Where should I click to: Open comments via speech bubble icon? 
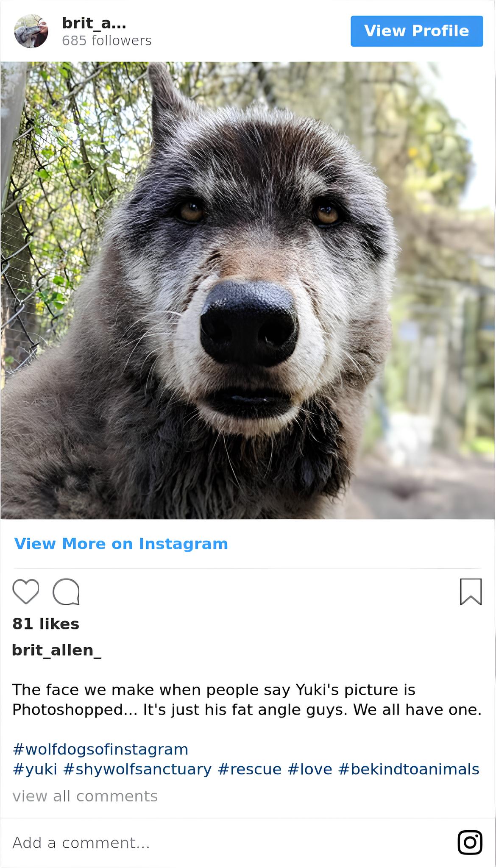(x=66, y=591)
